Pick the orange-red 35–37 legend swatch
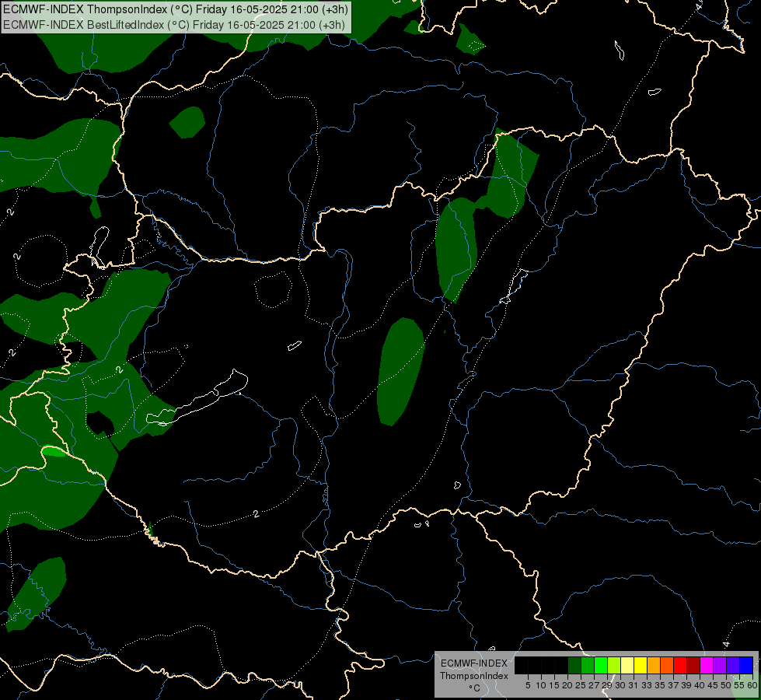The height and width of the screenshot is (700, 761). point(667,665)
